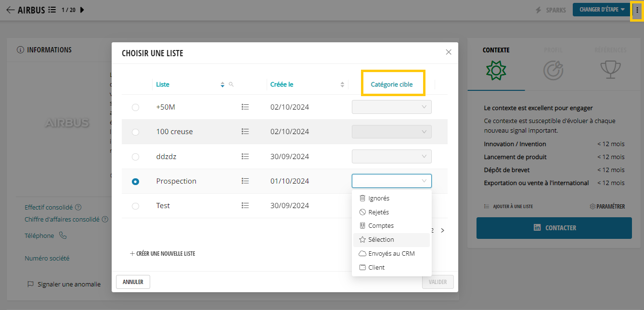This screenshot has width=644, height=310.
Task: Choose Envoyés au CRM from the menu
Action: point(391,253)
